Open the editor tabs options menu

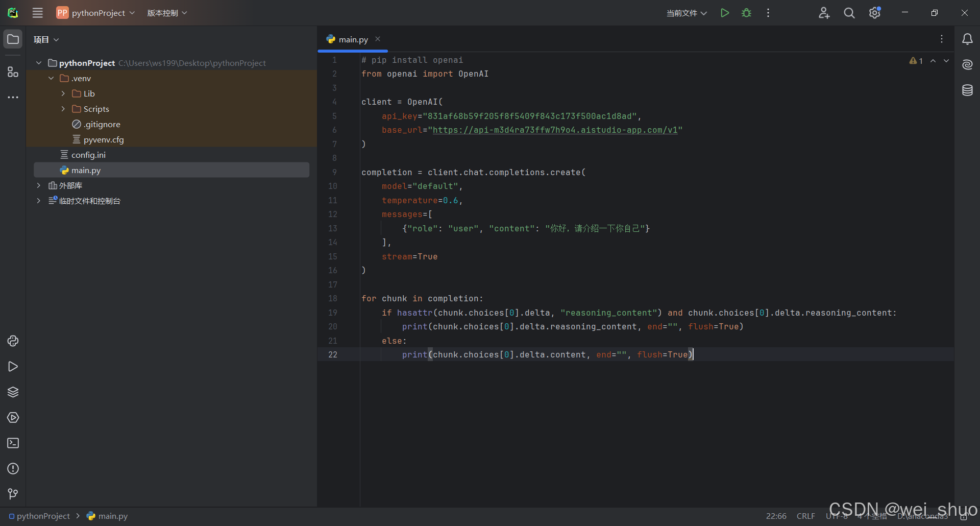click(942, 39)
